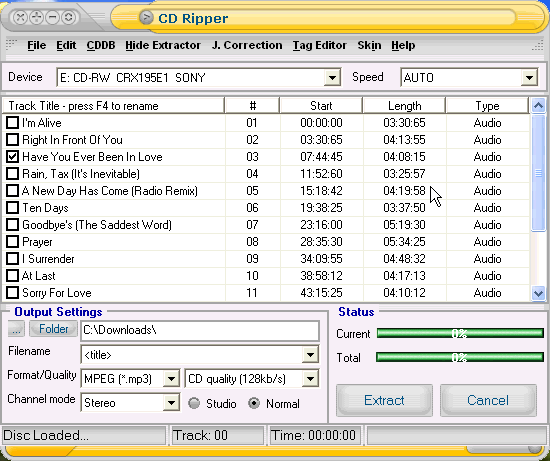Open the Speed AUTO dropdown
Screen dimensions: 550x461
coord(529,78)
